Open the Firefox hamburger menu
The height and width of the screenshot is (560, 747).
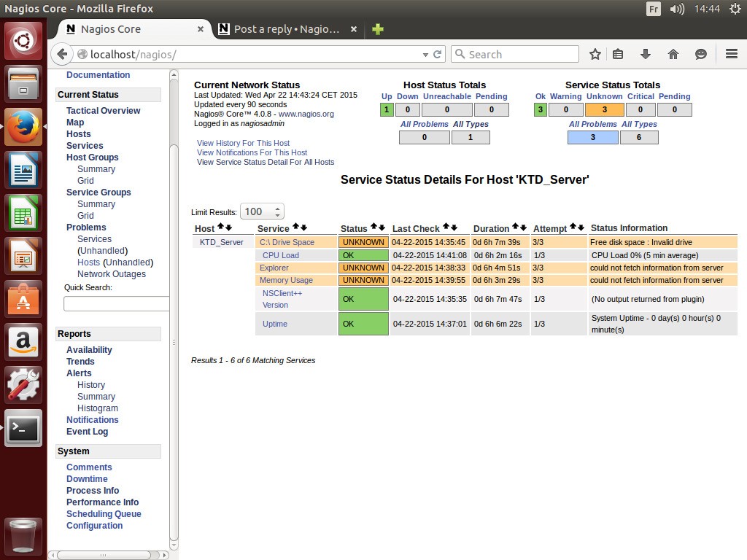point(732,54)
